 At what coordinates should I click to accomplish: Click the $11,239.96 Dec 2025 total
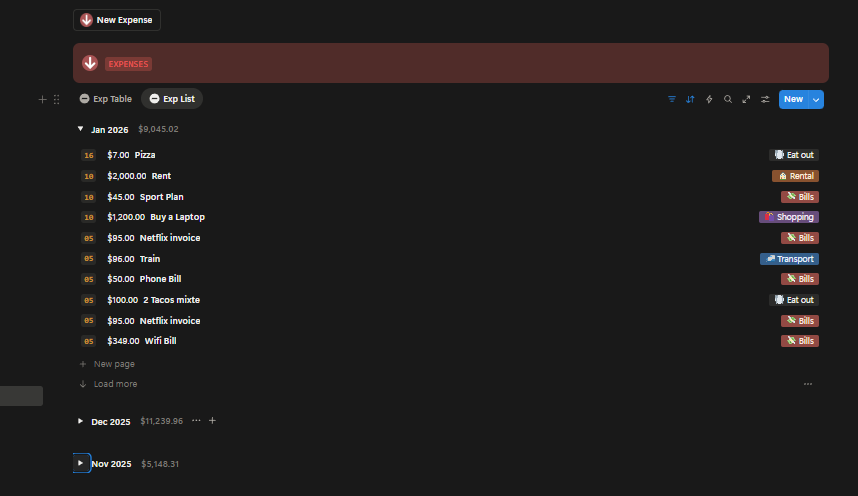coord(161,421)
